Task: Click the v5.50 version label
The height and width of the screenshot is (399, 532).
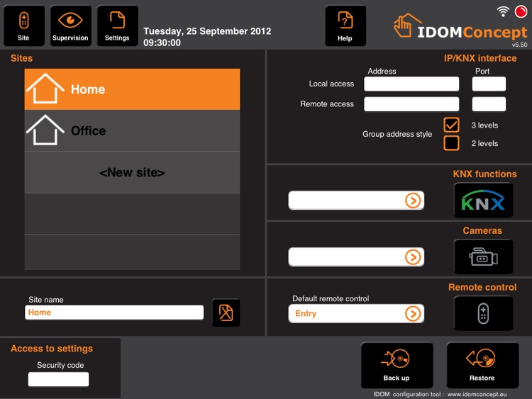Action: pos(519,45)
